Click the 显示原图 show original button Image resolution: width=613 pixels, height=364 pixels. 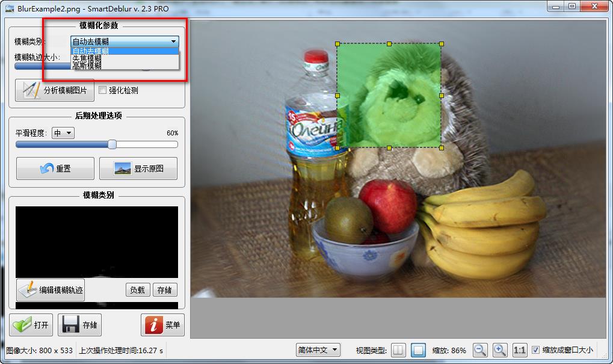pyautogui.click(x=138, y=168)
